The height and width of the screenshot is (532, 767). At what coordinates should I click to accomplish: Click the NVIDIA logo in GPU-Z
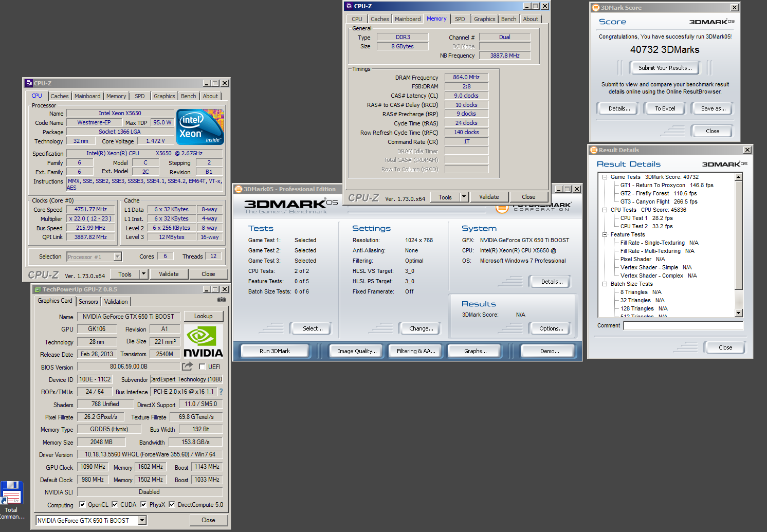pos(203,342)
